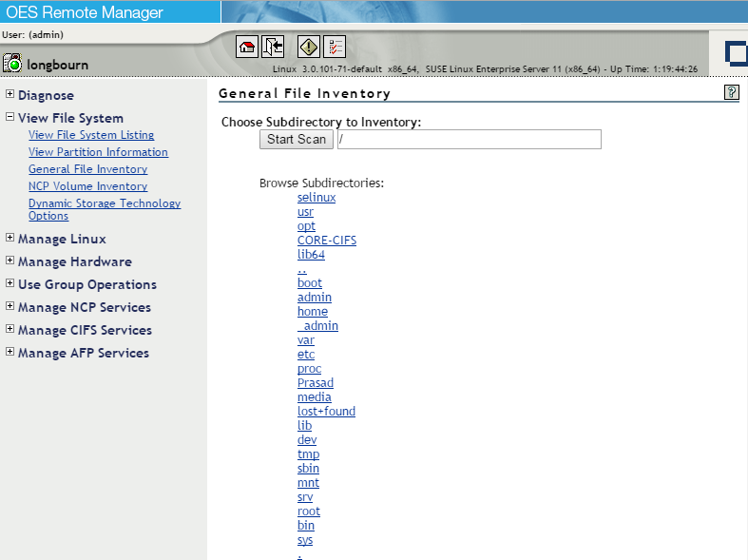Click the Exit/logout door icon
This screenshot has height=560, width=748.
point(273,47)
